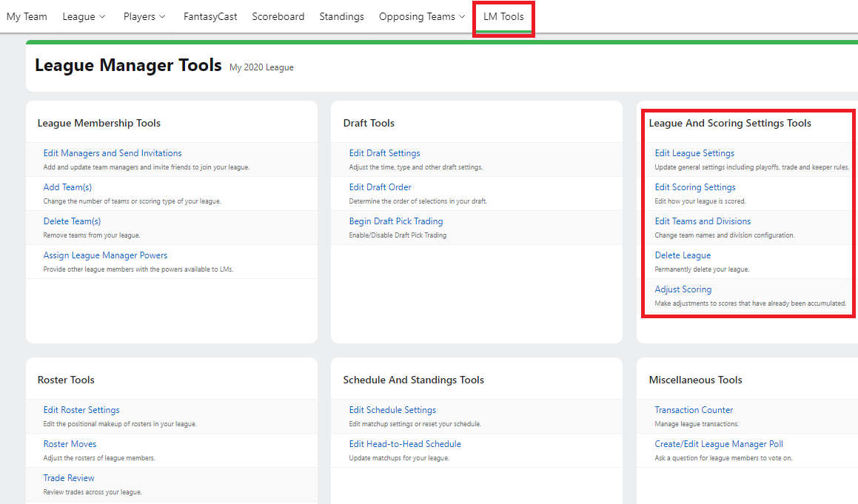Image resolution: width=858 pixels, height=504 pixels.
Task: Click the Edit Draft Order link
Action: coord(381,187)
